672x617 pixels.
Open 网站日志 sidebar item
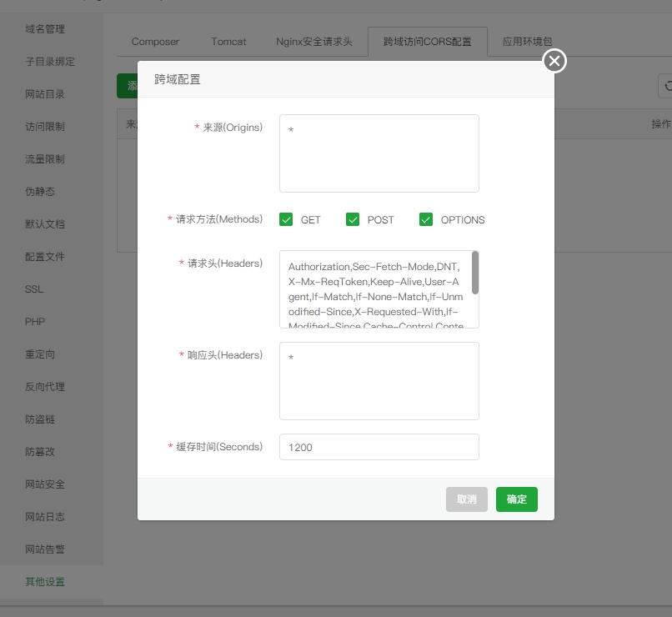(44, 517)
